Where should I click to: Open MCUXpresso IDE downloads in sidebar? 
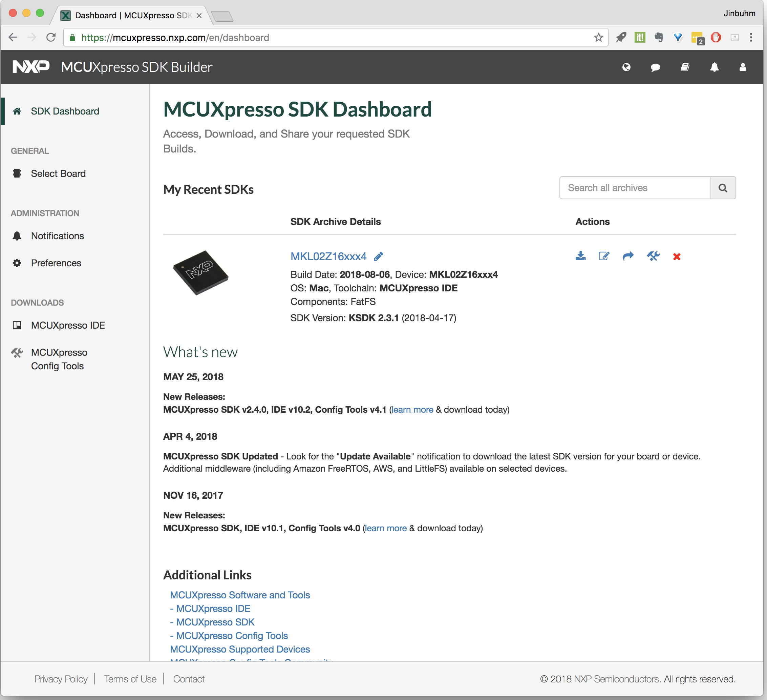click(68, 326)
